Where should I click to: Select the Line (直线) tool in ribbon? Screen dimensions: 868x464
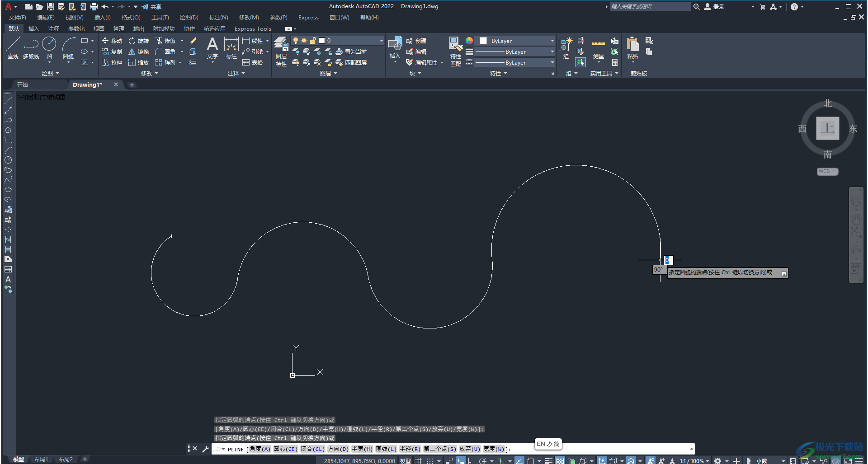13,48
